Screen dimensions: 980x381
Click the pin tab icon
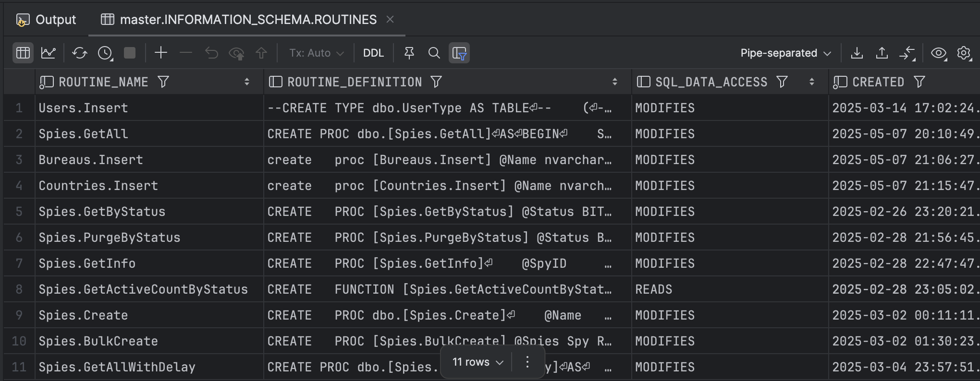click(x=409, y=53)
